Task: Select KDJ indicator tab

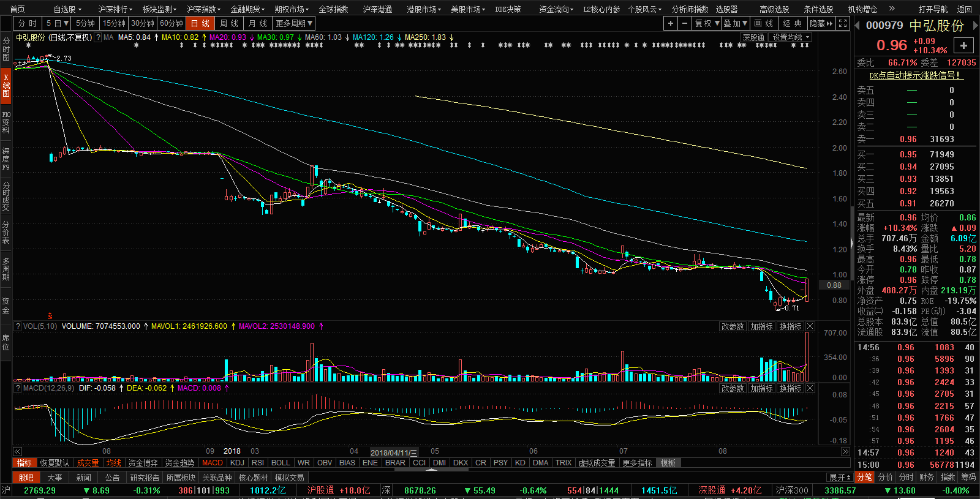Action: pos(237,463)
